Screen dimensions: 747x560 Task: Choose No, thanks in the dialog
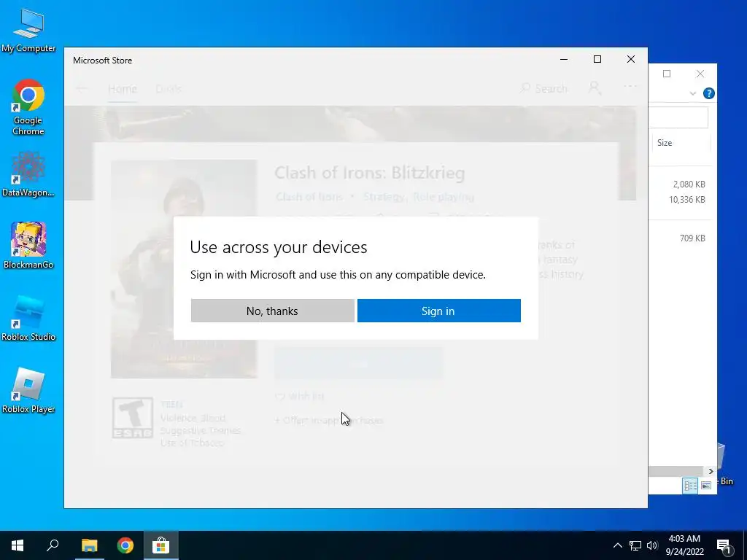(273, 311)
